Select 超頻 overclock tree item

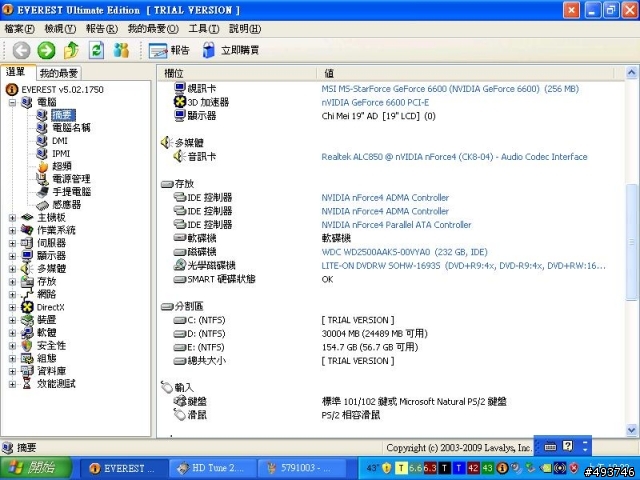click(x=62, y=166)
